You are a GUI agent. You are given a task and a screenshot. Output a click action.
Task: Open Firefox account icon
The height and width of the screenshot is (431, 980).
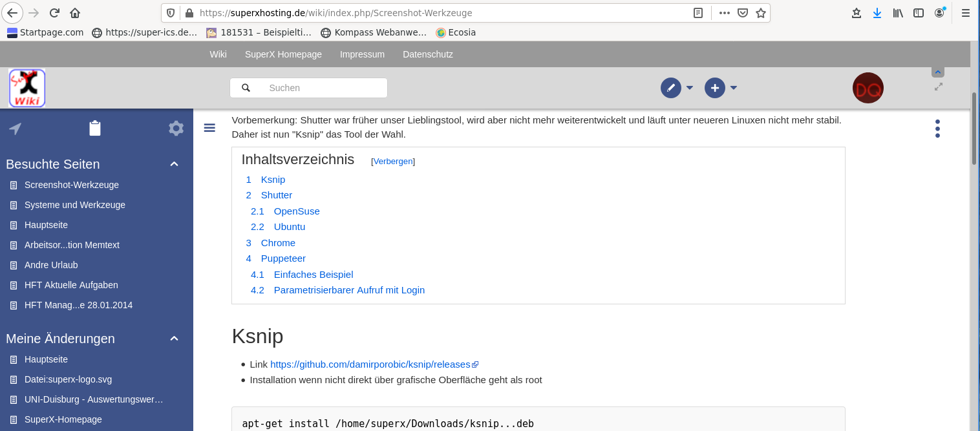pos(939,13)
